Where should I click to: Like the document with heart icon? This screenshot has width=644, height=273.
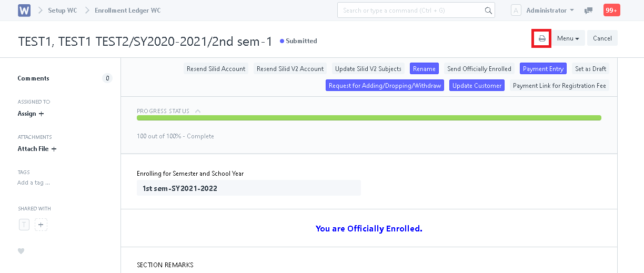(21, 251)
